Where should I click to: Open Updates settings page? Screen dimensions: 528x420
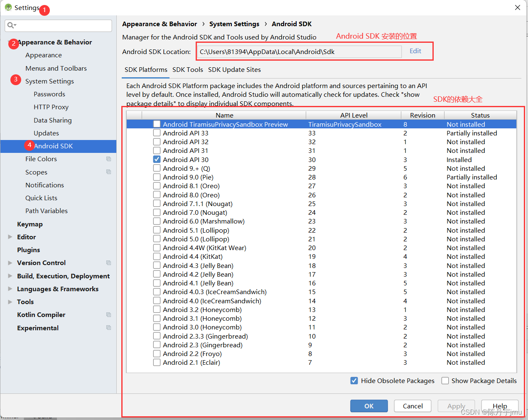(46, 133)
